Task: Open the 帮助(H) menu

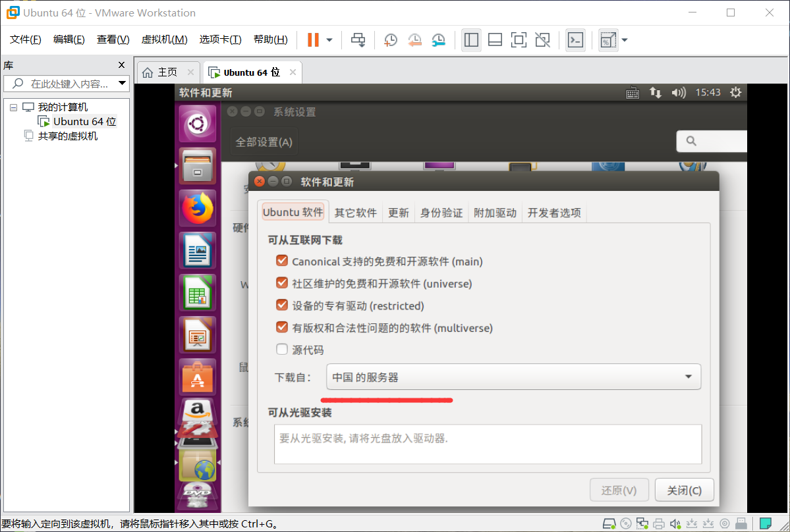Action: pyautogui.click(x=271, y=40)
